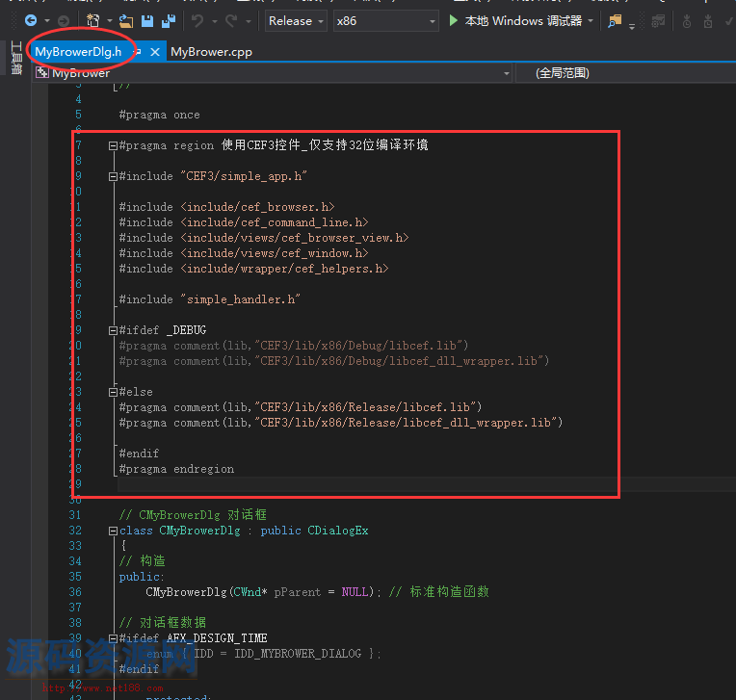Toggle the pin on MyBrowerDlg.h tab
Viewport: 736px width, 700px height.
click(x=138, y=52)
